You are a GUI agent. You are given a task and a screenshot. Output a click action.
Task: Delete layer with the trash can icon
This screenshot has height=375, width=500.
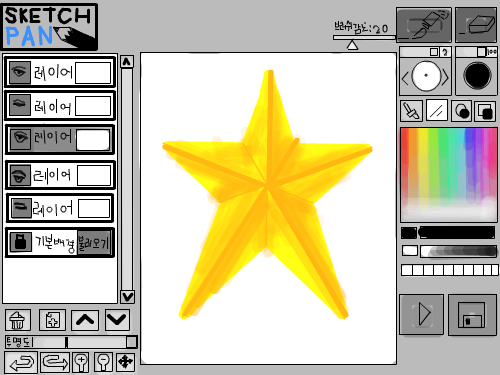tap(18, 320)
